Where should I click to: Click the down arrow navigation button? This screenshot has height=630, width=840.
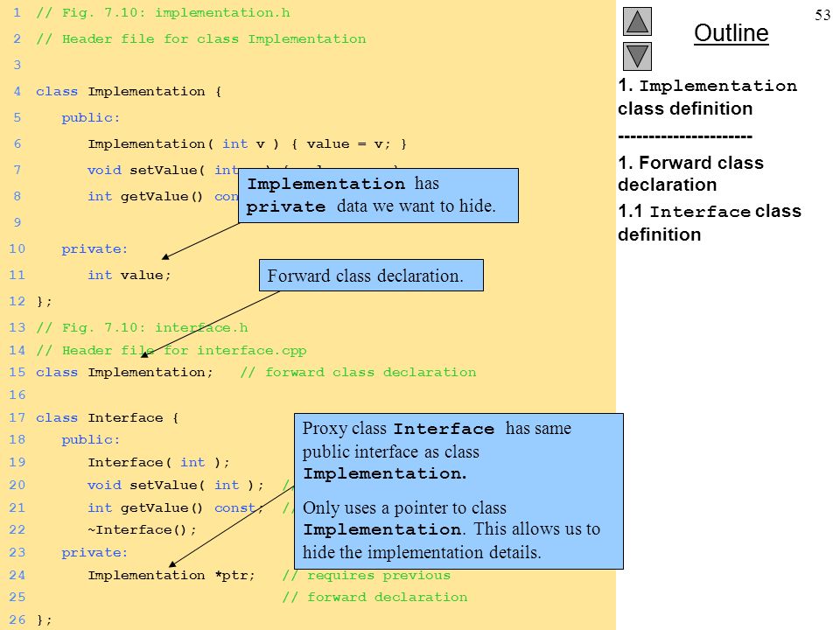[637, 56]
